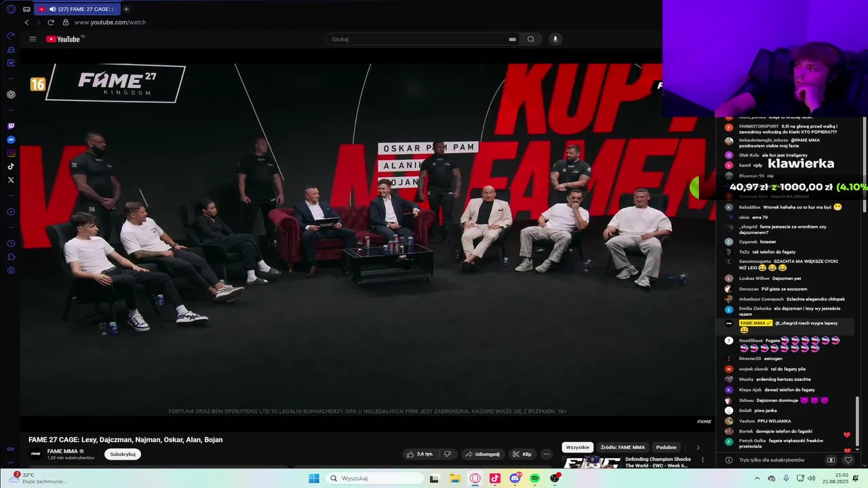Go to the YouTube home logo
Screen dimensions: 868x488
pyautogui.click(x=63, y=39)
